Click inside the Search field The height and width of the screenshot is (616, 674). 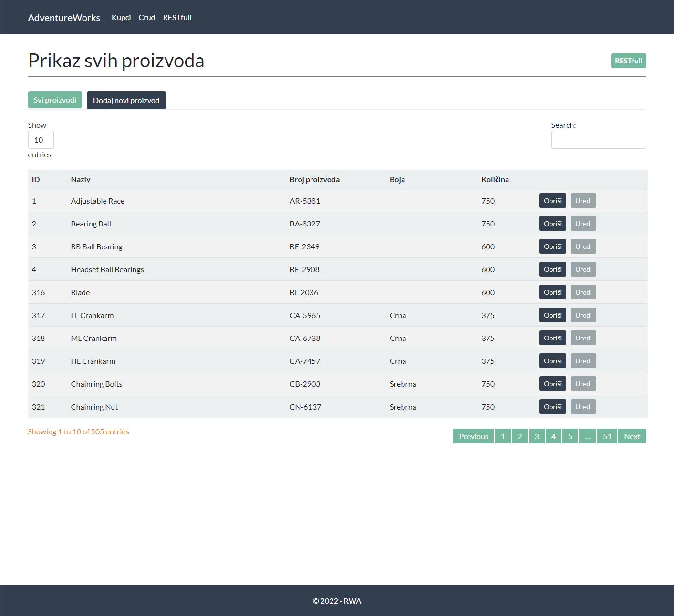[599, 139]
